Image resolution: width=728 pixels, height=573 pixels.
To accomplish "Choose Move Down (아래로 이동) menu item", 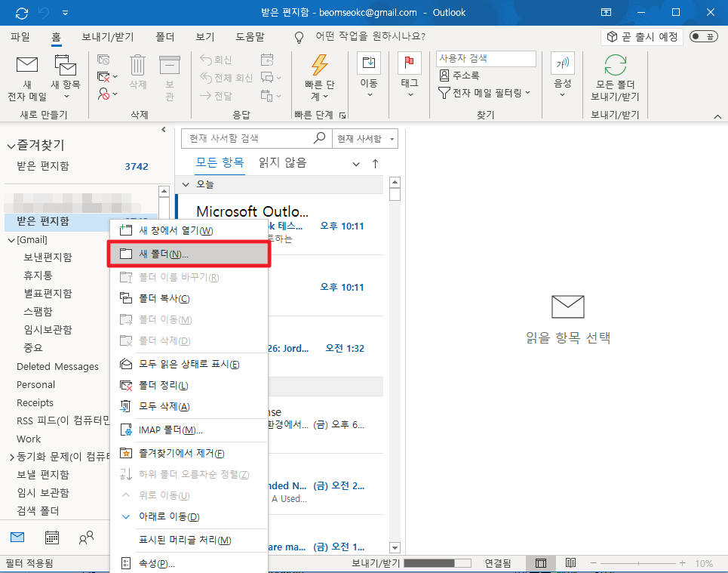I will 189,517.
